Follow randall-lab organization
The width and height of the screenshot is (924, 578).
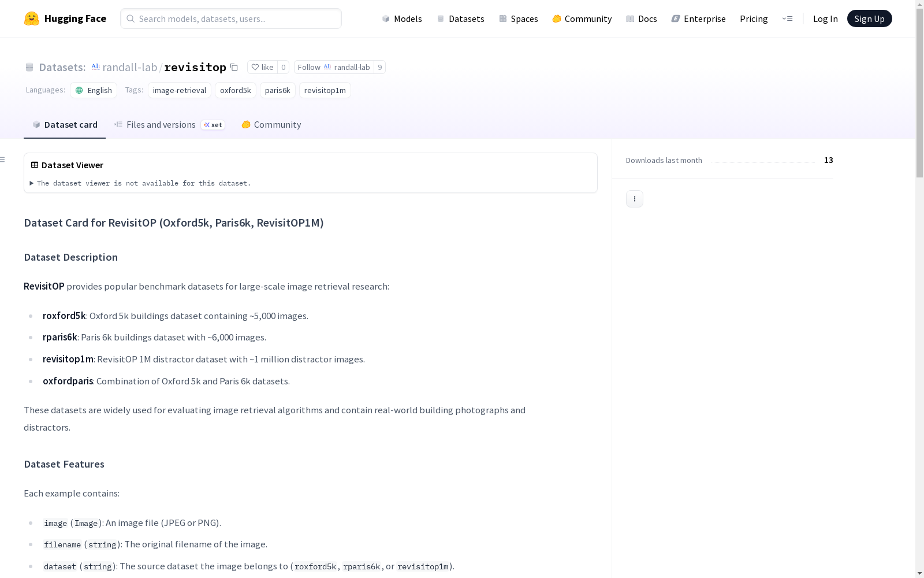[334, 67]
